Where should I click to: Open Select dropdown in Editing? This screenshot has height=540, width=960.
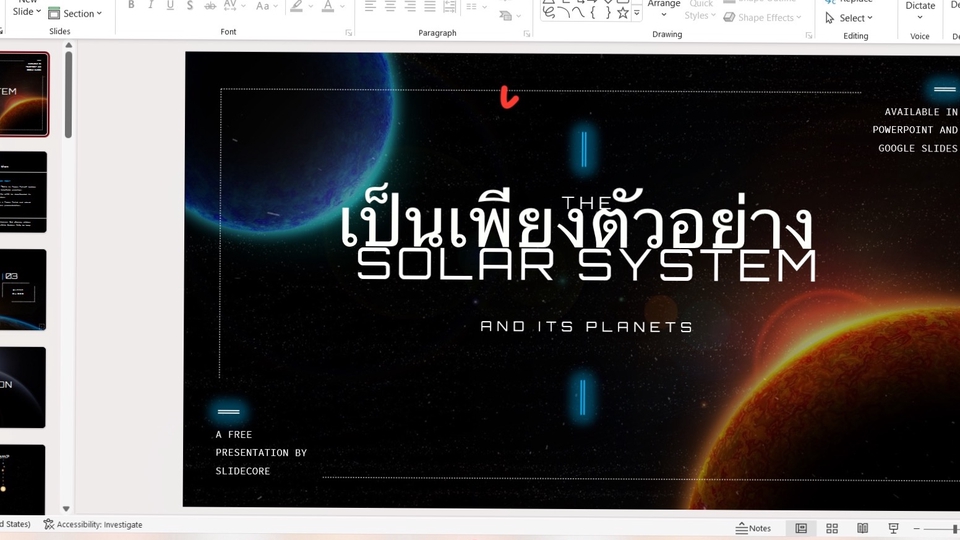pyautogui.click(x=849, y=18)
